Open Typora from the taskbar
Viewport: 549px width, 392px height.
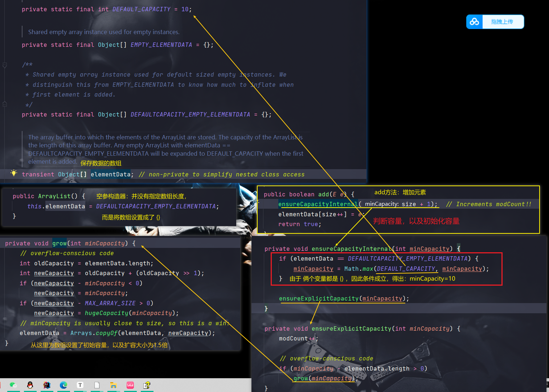(x=80, y=385)
